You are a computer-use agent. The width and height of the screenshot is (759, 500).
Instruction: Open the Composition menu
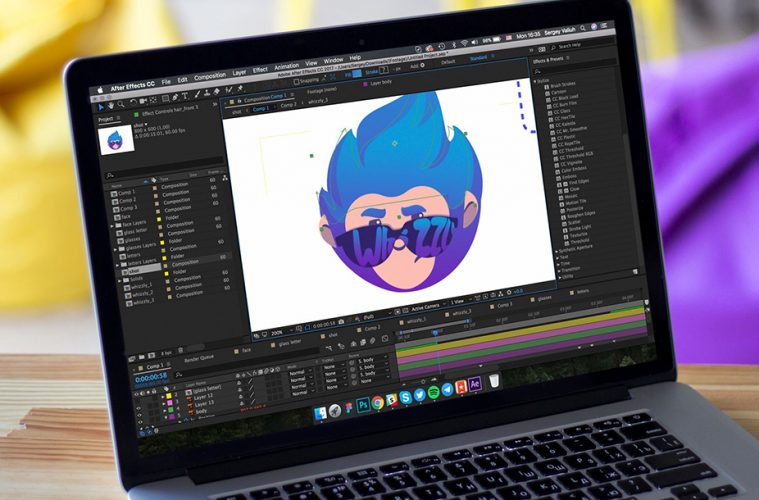tap(209, 79)
